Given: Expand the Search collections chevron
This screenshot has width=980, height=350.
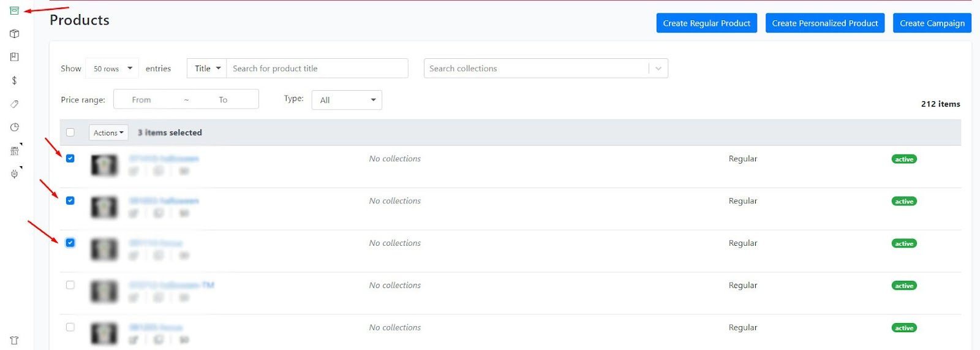Looking at the screenshot, I should [x=658, y=69].
